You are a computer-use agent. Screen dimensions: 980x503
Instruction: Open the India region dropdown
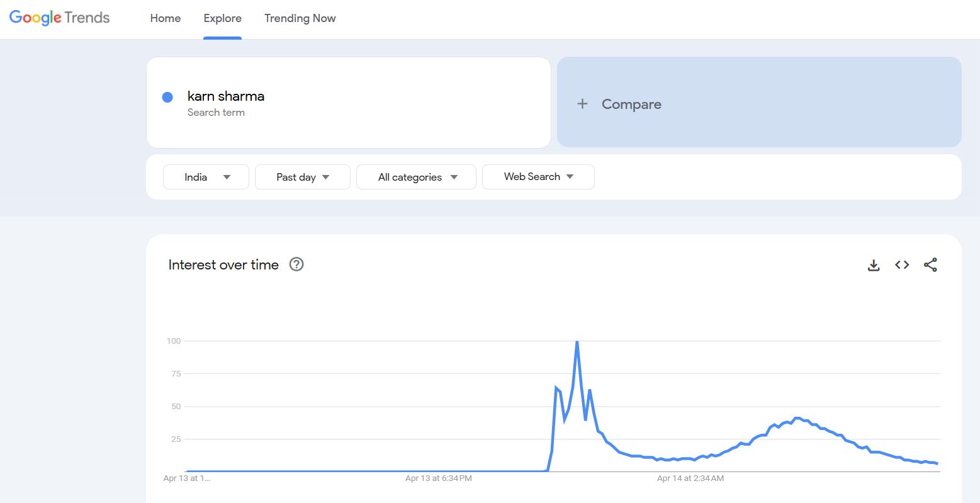coord(206,177)
